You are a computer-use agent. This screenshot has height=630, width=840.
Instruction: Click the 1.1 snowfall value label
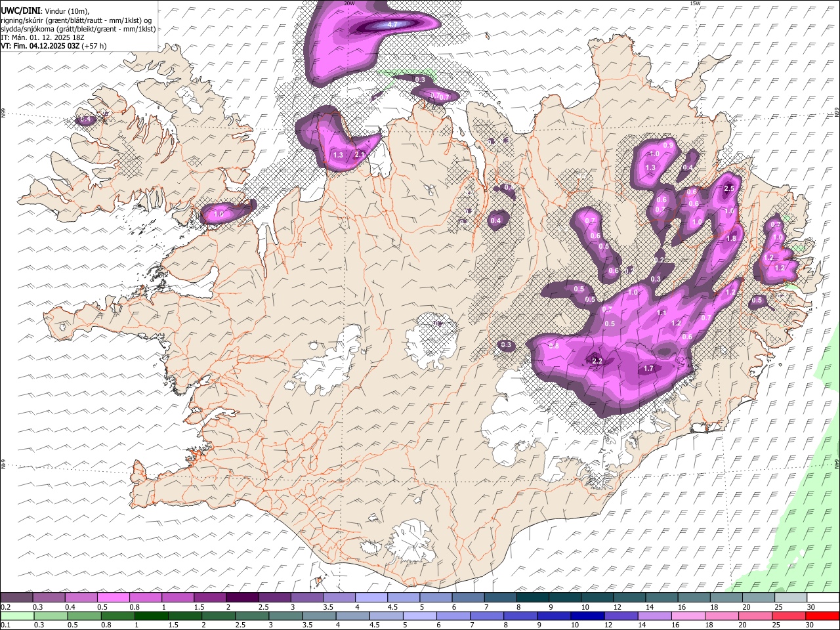click(662, 313)
